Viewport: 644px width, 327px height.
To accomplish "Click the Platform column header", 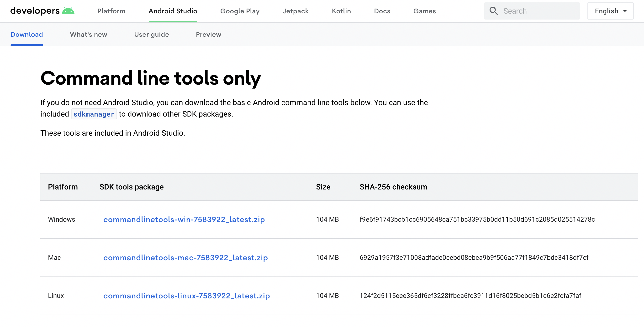I will [x=63, y=187].
